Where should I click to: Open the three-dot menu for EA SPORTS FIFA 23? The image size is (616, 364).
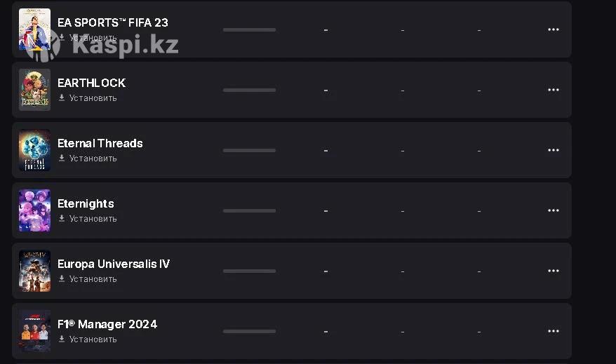(553, 29)
